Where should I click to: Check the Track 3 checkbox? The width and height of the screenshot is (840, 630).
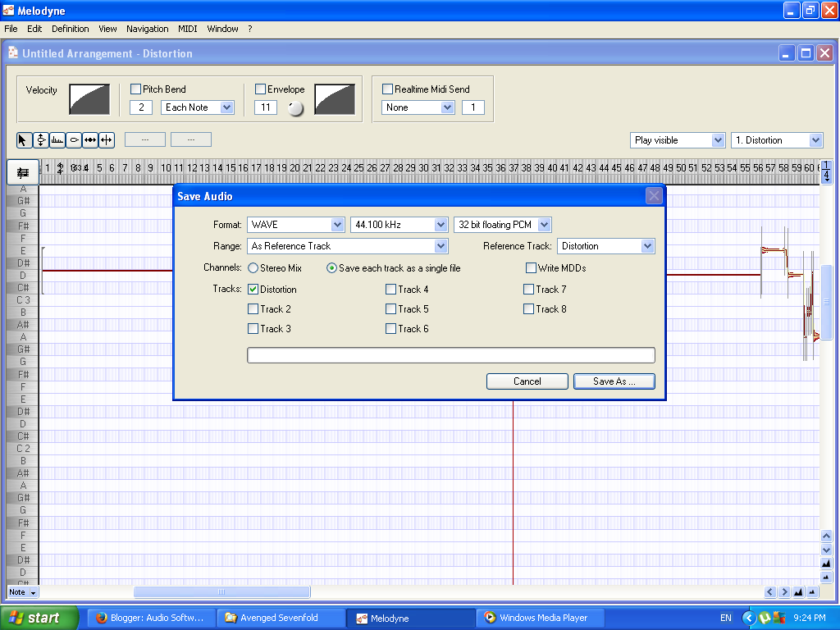[x=253, y=329]
